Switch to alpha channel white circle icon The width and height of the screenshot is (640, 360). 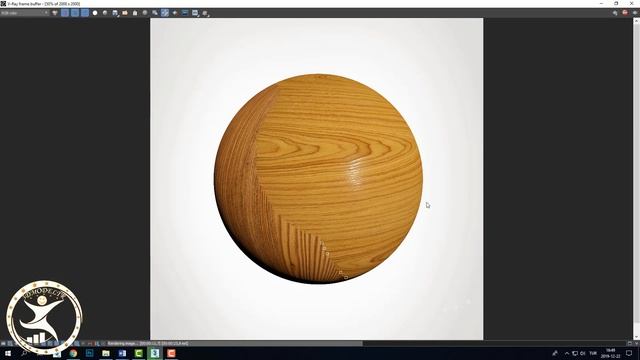tap(95, 13)
